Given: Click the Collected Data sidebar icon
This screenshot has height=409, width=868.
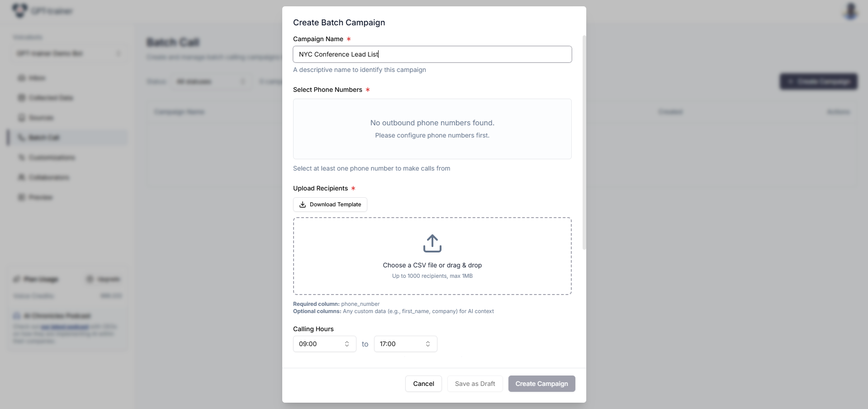Looking at the screenshot, I should tap(21, 98).
